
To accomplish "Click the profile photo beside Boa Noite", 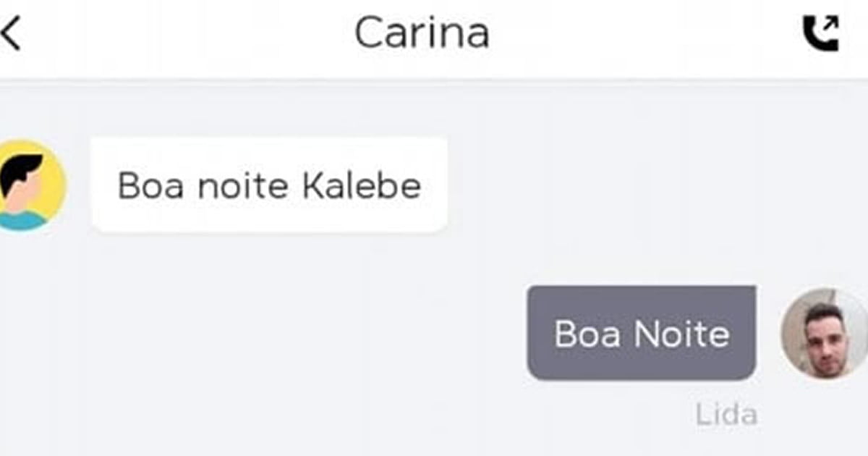I will 825,334.
